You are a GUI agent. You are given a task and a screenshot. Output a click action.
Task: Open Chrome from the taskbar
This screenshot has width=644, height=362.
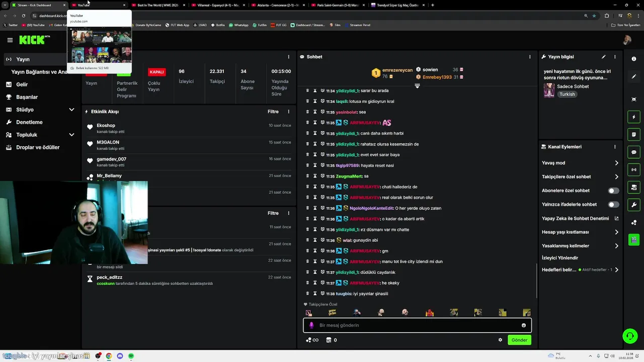coord(109,356)
